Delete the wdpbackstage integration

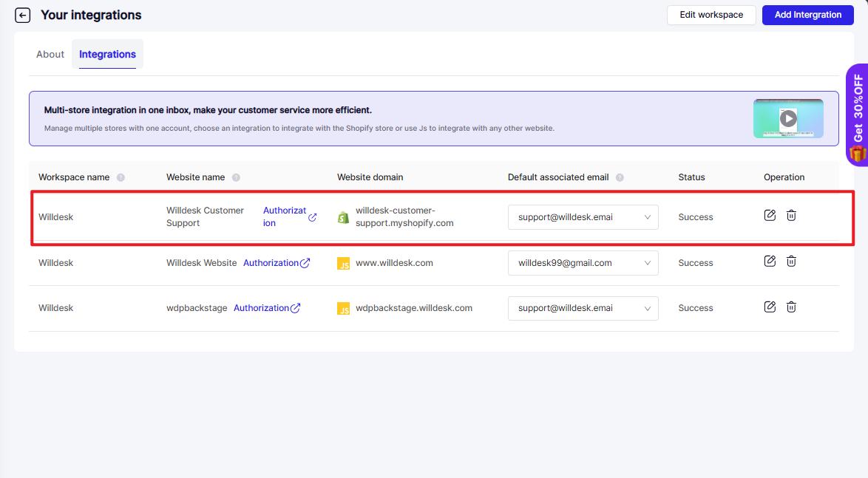tap(791, 307)
